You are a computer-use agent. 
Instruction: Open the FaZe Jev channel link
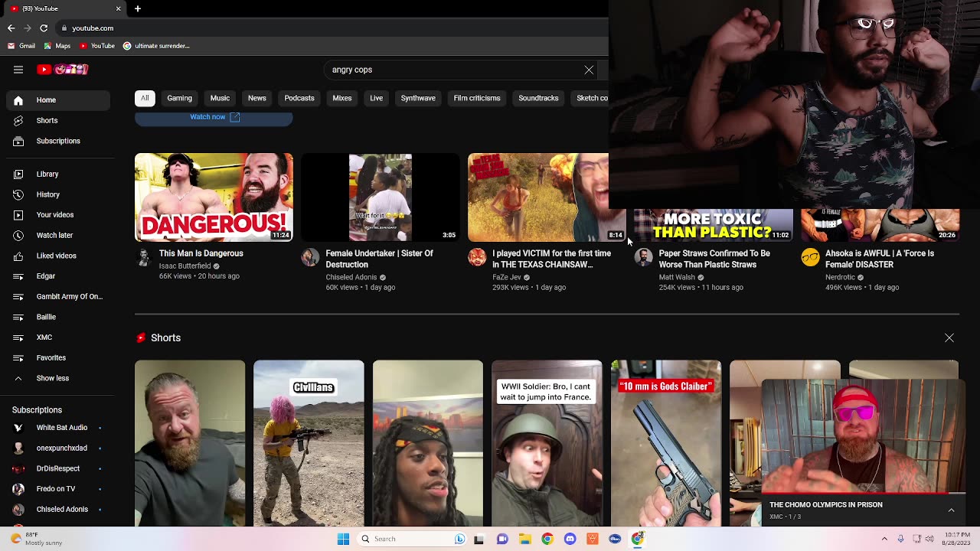[507, 278]
